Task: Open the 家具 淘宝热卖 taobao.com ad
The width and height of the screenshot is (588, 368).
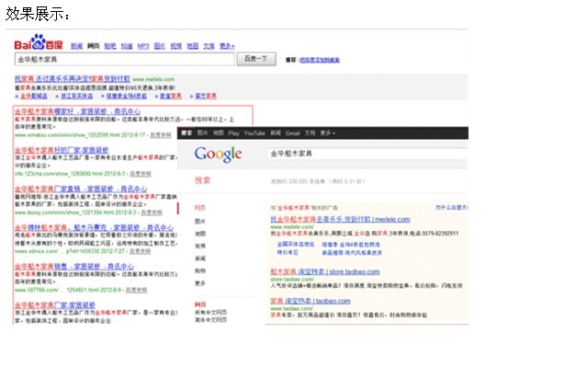Action: (x=311, y=301)
